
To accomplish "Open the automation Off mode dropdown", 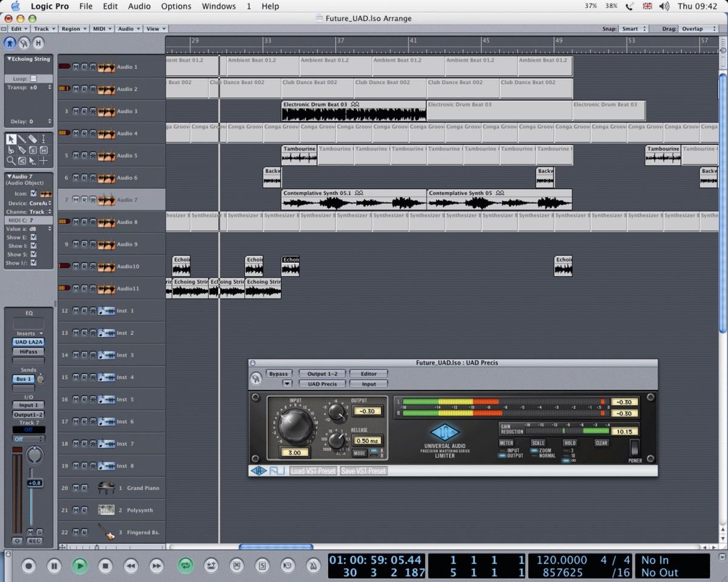I will tap(29, 439).
